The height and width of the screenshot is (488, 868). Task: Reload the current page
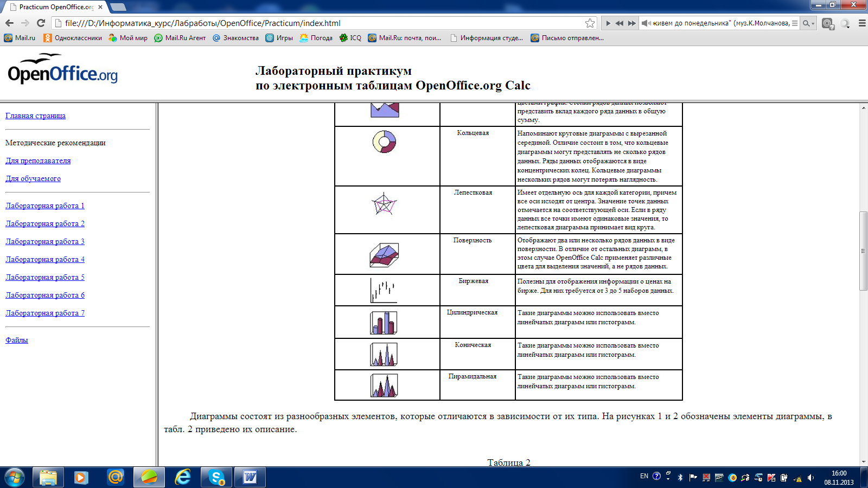[x=41, y=23]
